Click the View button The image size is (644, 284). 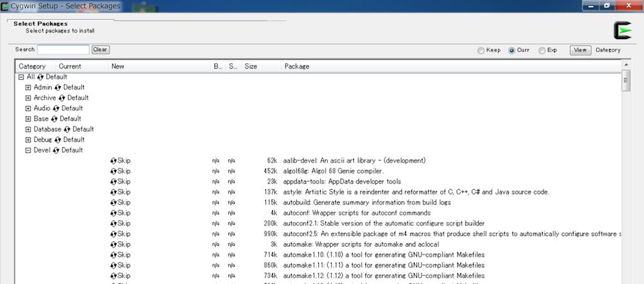580,50
